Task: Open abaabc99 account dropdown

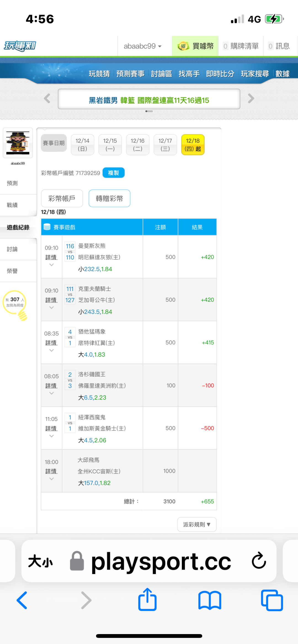Action: pyautogui.click(x=142, y=46)
